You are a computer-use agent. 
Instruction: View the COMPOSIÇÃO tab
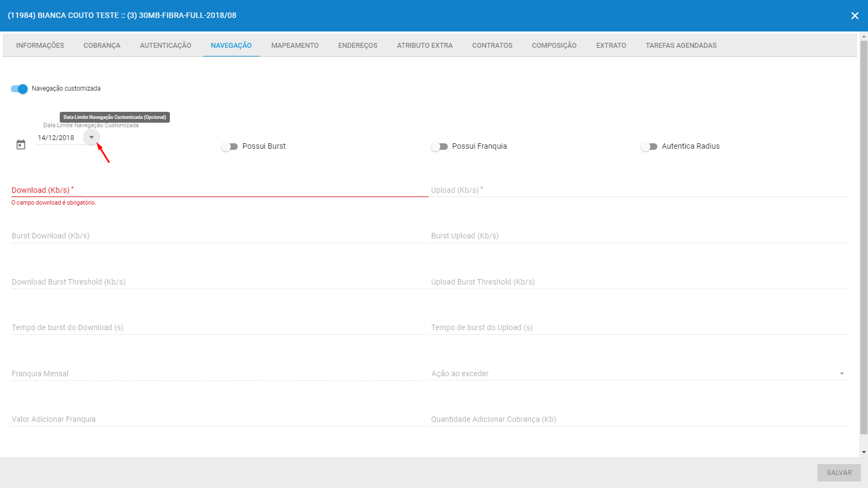[554, 46]
